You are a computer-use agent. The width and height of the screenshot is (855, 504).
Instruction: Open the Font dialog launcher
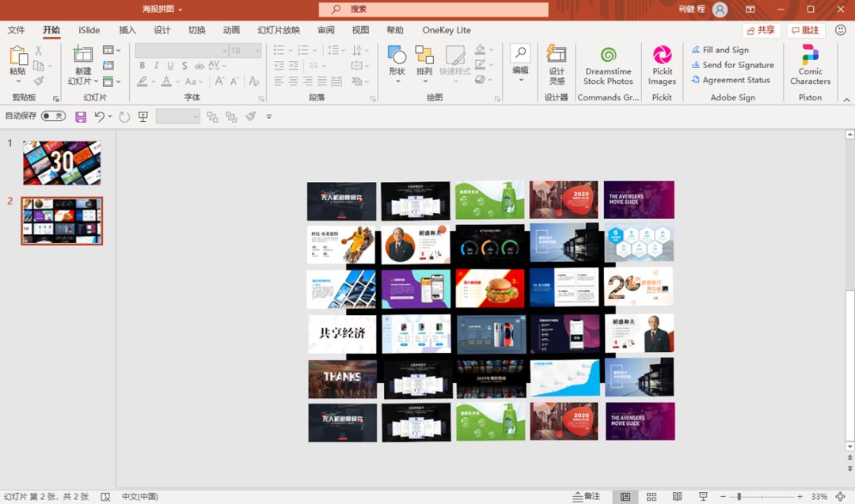261,99
